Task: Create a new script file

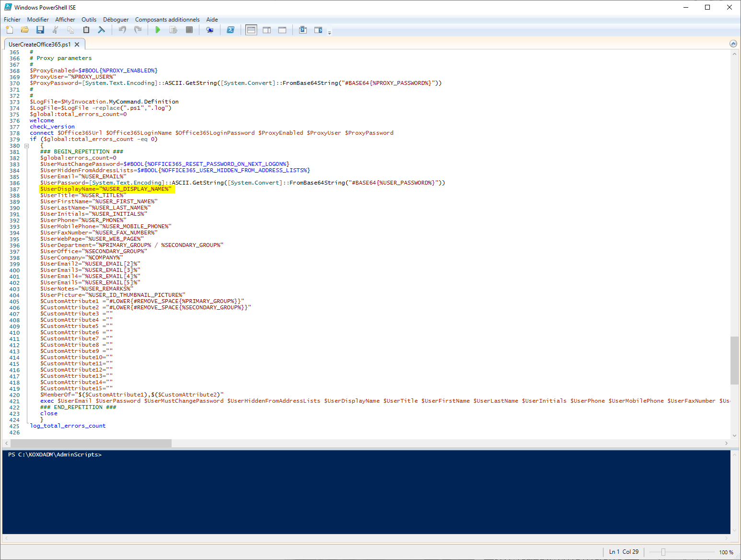Action: pos(9,30)
